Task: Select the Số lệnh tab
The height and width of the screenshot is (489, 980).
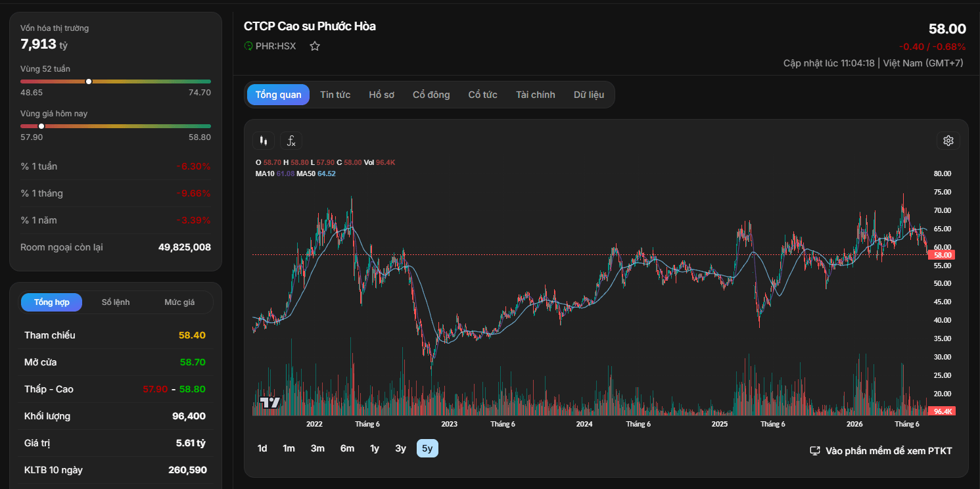Action: (x=116, y=302)
